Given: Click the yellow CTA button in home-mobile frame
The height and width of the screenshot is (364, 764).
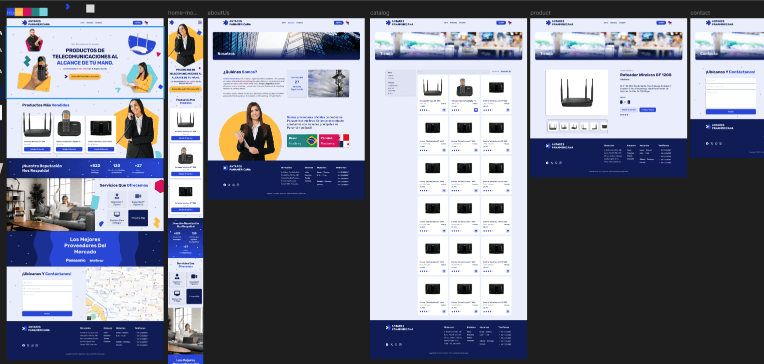Looking at the screenshot, I should (185, 89).
